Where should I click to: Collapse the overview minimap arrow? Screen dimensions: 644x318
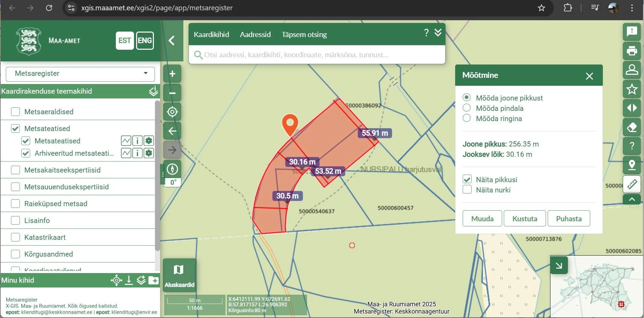[559, 265]
